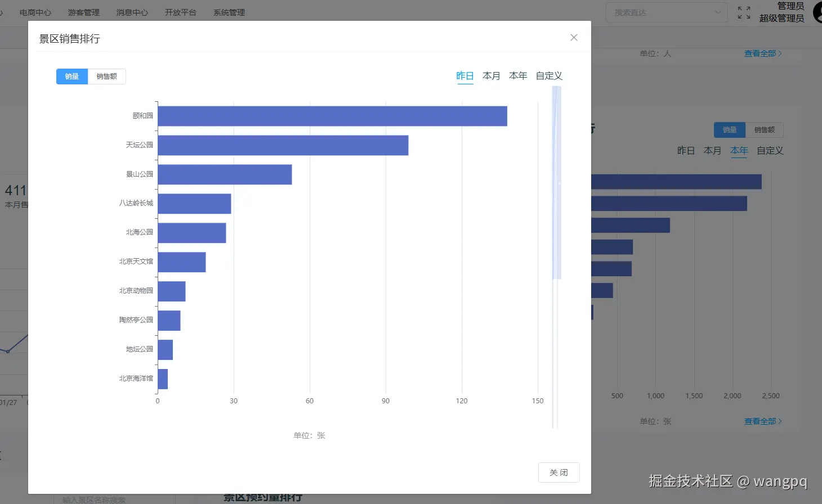Click 北京海洋馆 axis label
The height and width of the screenshot is (504, 822).
[136, 379]
